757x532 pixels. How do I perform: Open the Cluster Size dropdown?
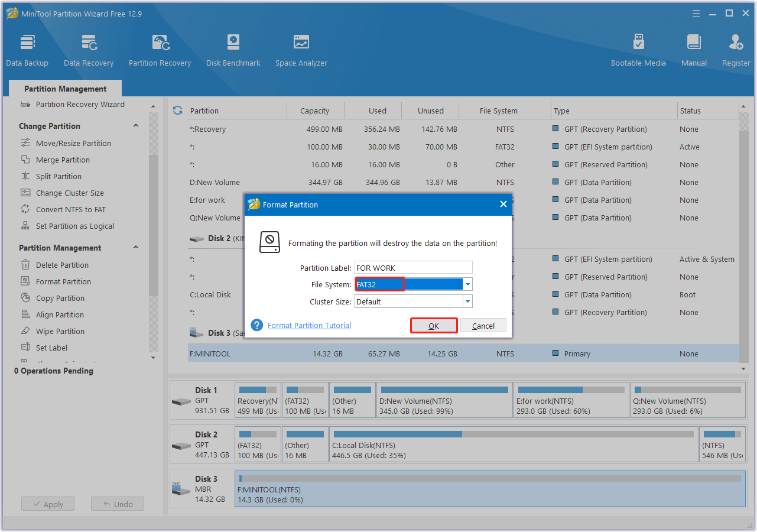point(467,301)
